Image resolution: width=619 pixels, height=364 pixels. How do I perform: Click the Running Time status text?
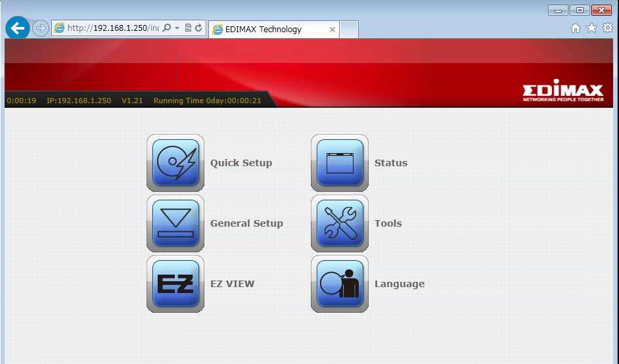[207, 101]
